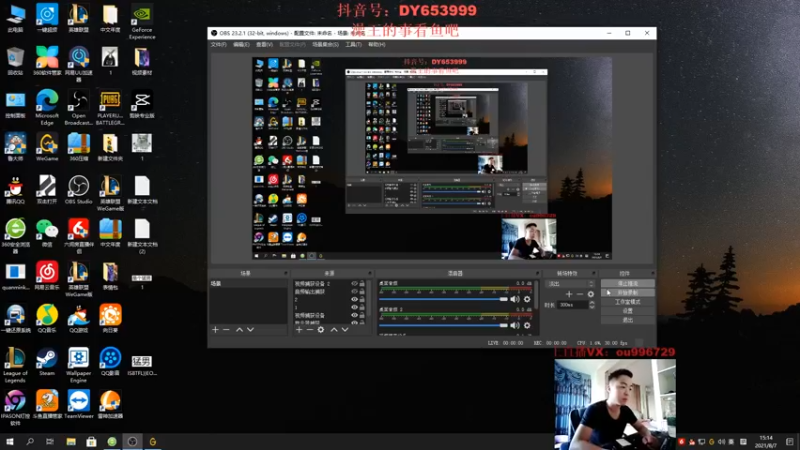Mute the 桌面音频 speaker icon
The width and height of the screenshot is (800, 450).
tap(515, 299)
